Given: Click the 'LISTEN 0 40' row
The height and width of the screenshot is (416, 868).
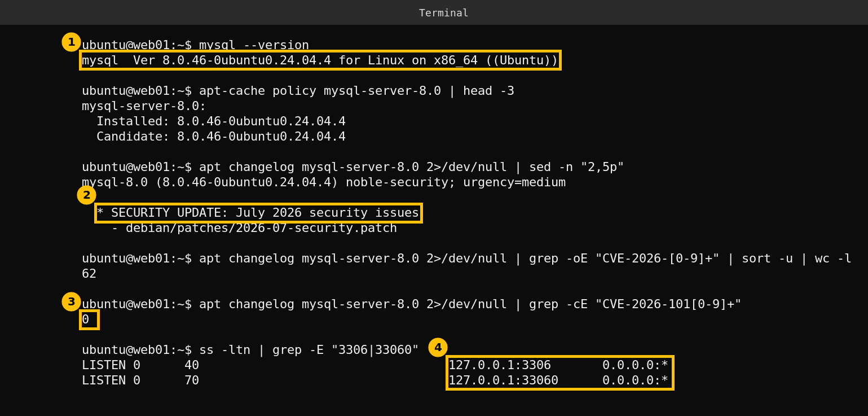Looking at the screenshot, I should coord(375,365).
